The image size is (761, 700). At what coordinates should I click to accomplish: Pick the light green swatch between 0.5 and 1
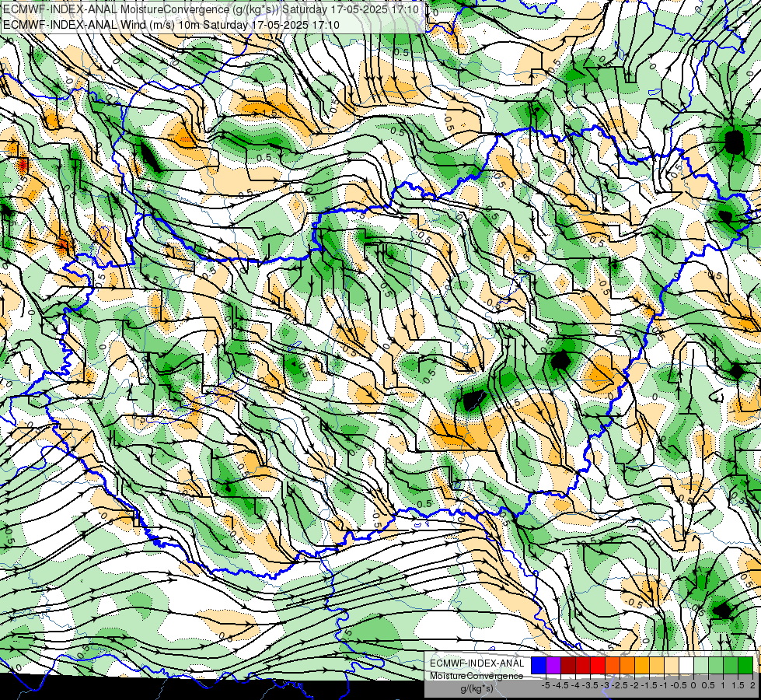(716, 665)
